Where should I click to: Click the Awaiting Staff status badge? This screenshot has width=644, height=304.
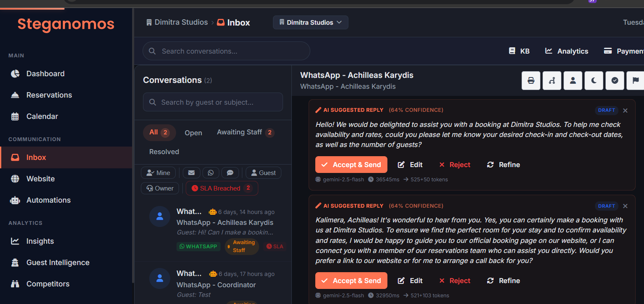pyautogui.click(x=242, y=246)
